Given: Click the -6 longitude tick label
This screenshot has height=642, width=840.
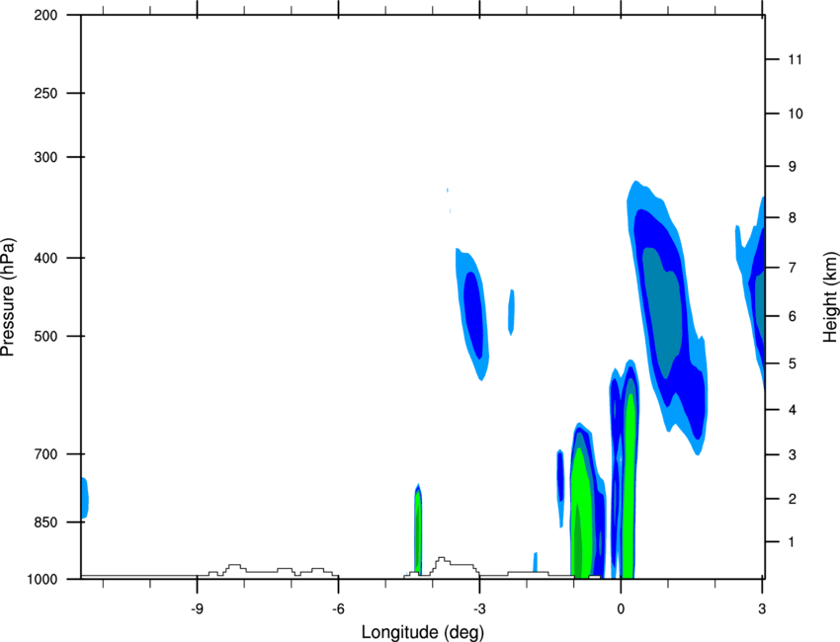Looking at the screenshot, I should [x=338, y=608].
